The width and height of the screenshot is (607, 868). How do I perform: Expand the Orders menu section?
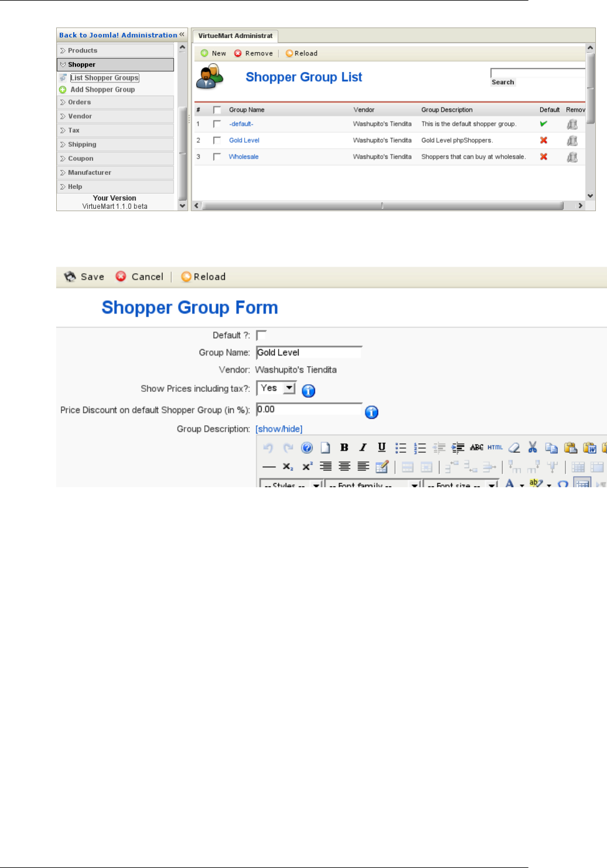[115, 102]
